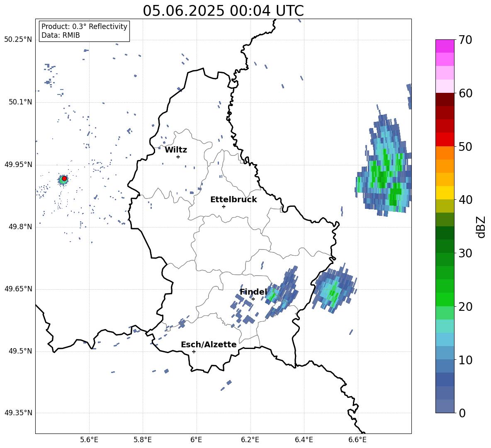
Task: Click the Ettelbruck station cross marker
Action: click(224, 206)
